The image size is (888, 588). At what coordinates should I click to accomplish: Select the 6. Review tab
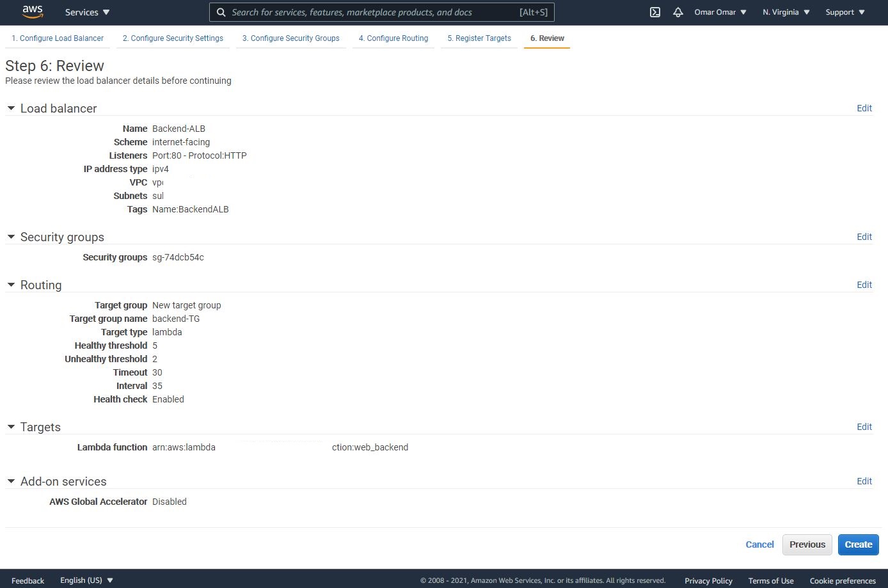[x=547, y=38]
